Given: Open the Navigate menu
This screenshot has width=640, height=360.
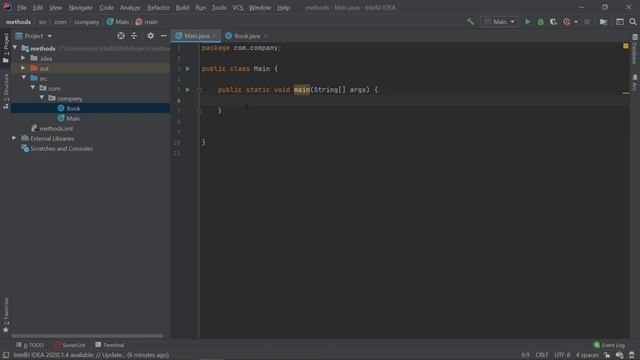Looking at the screenshot, I should tap(80, 7).
